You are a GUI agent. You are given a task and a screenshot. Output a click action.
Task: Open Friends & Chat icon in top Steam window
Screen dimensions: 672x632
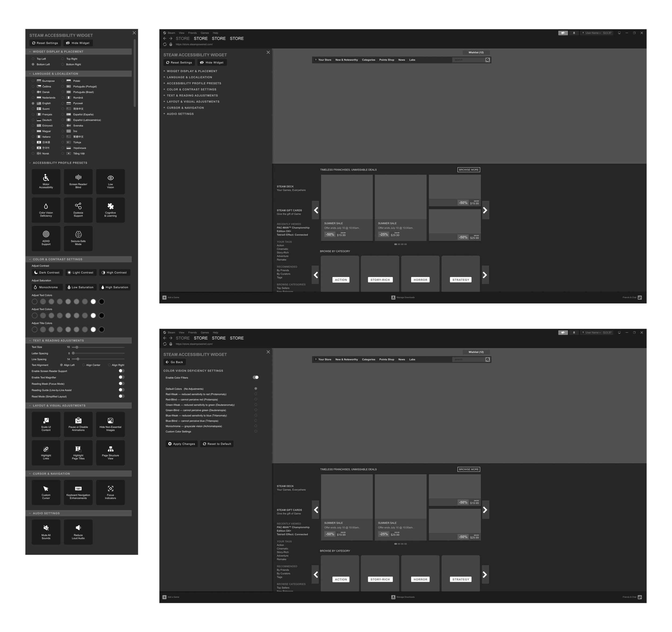(x=639, y=297)
